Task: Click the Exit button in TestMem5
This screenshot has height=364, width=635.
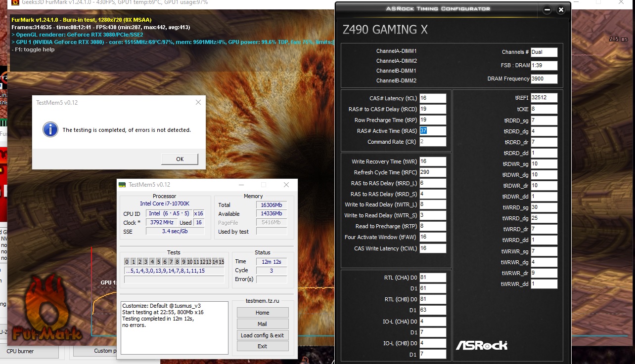Action: [x=263, y=346]
